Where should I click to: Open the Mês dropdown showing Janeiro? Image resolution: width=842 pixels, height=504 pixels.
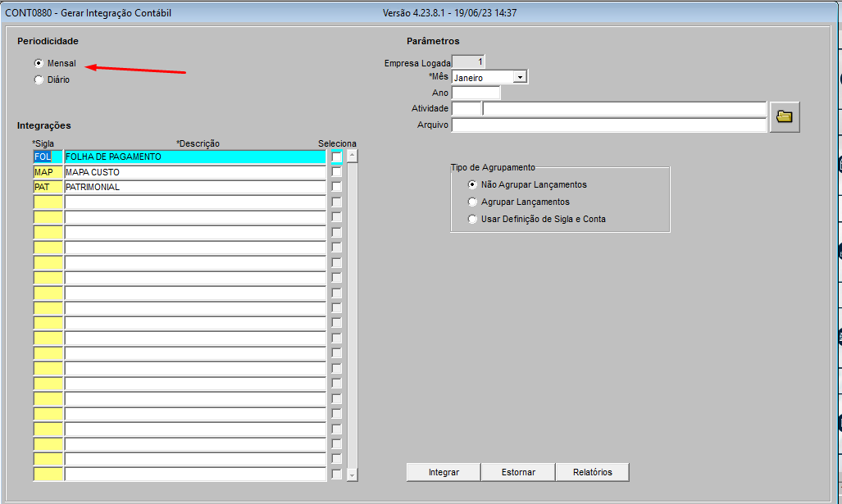pyautogui.click(x=520, y=77)
